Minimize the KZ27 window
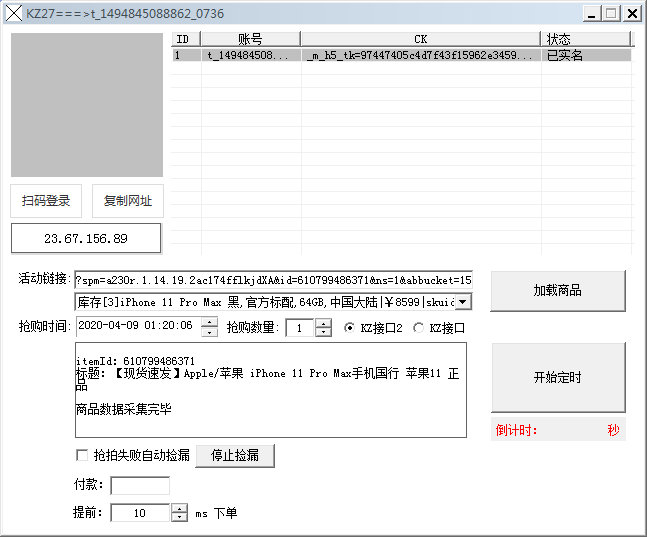This screenshot has height=537, width=647. click(x=591, y=14)
